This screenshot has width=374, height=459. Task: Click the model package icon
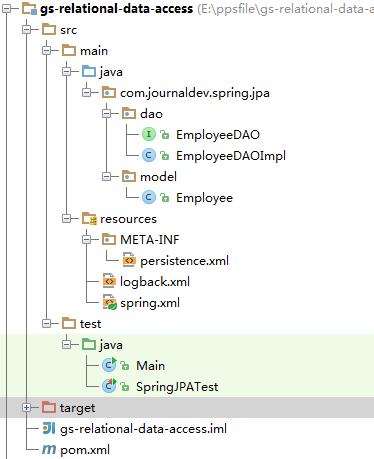129,177
